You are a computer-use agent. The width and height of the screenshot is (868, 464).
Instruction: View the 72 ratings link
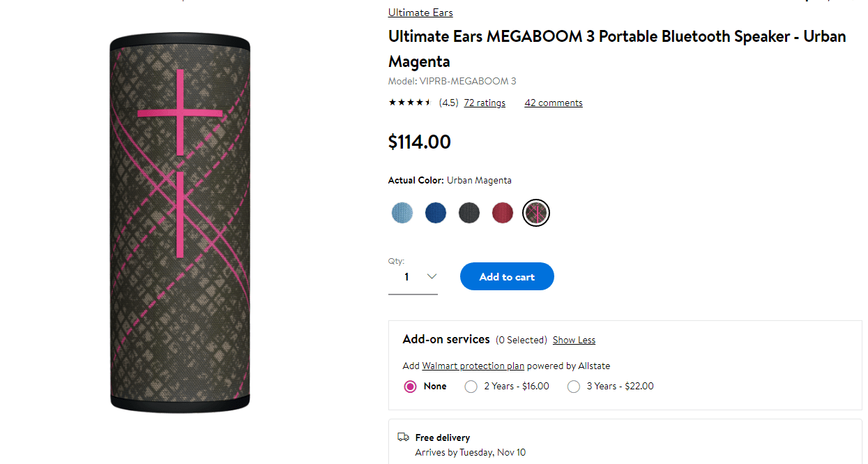click(x=485, y=103)
